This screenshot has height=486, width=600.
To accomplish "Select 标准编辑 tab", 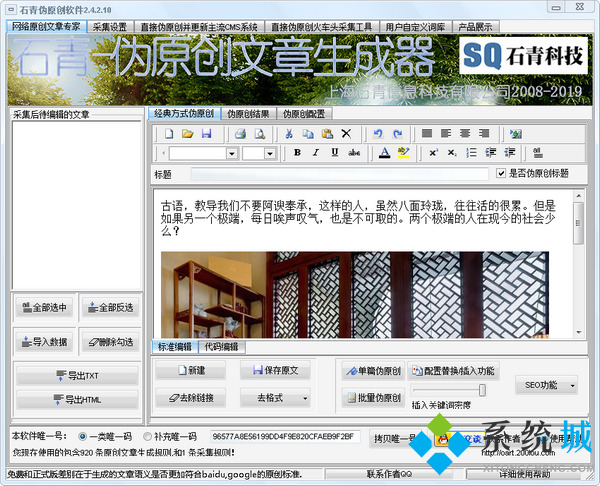I will tap(175, 347).
